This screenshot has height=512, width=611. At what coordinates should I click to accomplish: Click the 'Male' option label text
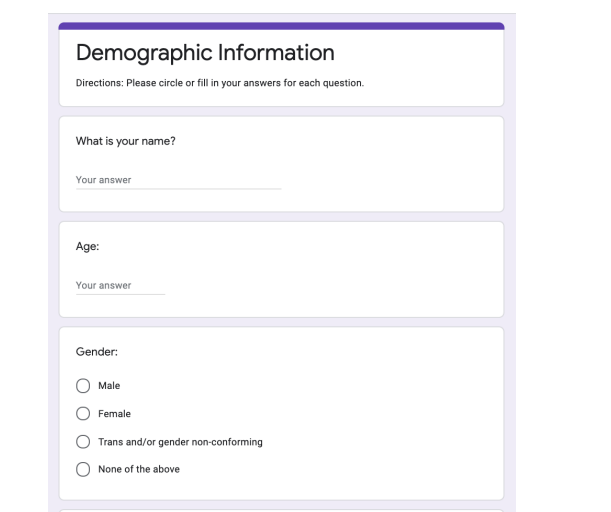[109, 386]
